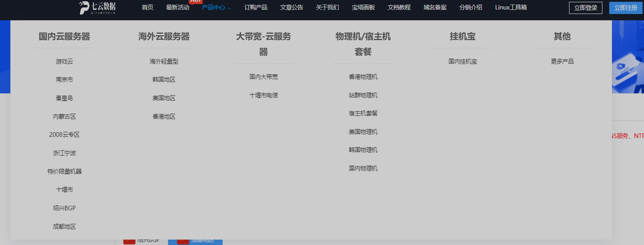This screenshot has height=245, width=644.
Task: Select 国内大带宽 option
Action: [263, 77]
